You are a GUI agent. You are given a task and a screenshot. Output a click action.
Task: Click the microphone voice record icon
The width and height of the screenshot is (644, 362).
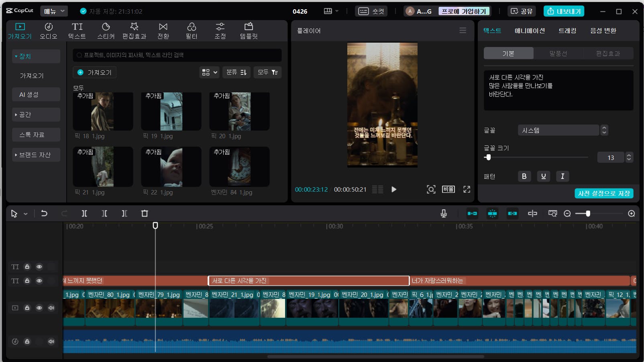click(x=444, y=213)
